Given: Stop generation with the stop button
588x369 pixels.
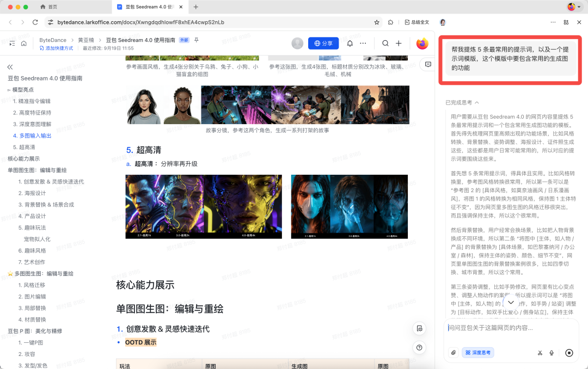Looking at the screenshot, I should click(x=569, y=353).
